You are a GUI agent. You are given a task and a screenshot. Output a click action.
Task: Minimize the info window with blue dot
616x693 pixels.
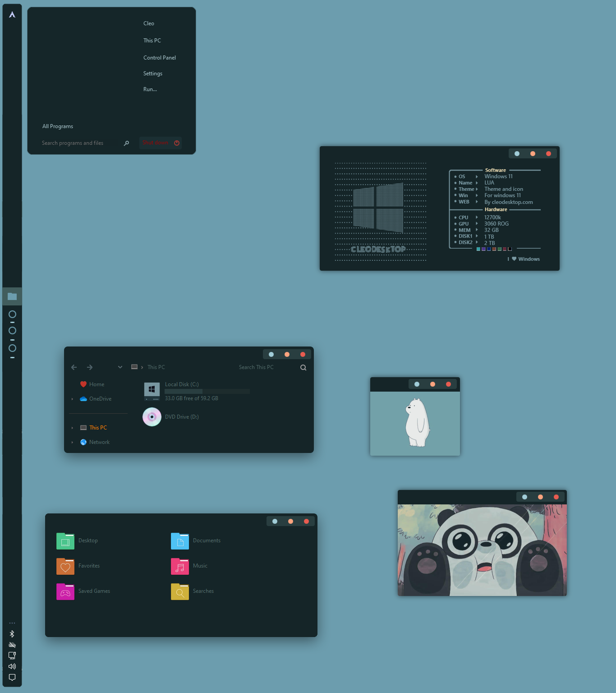point(517,154)
